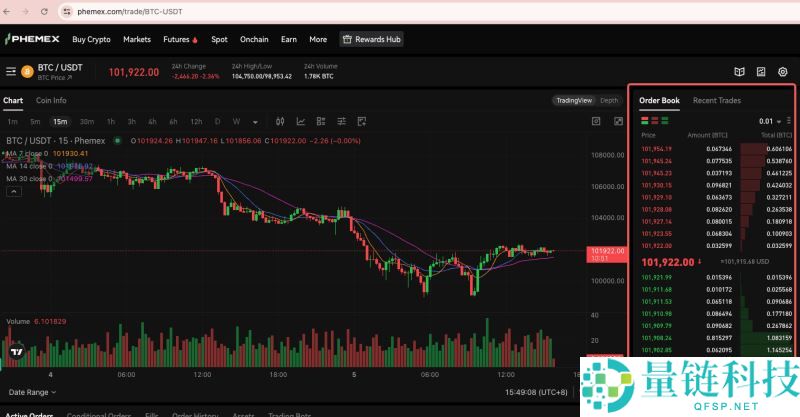This screenshot has width=800, height=417.
Task: Open the guide book icon in header
Action: click(739, 72)
